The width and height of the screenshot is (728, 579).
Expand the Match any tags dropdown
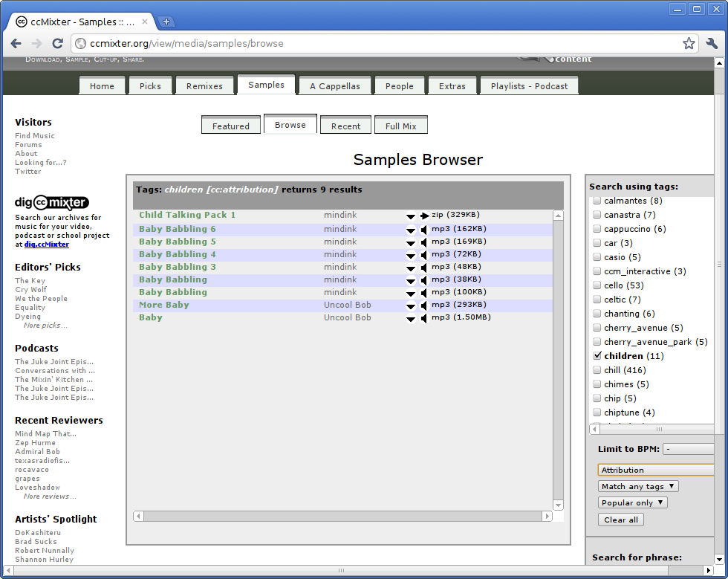[638, 486]
